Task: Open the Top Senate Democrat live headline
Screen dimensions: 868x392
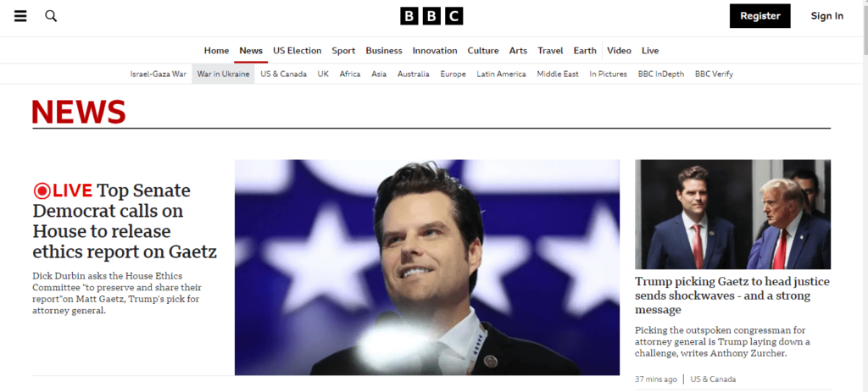Action: pos(125,221)
